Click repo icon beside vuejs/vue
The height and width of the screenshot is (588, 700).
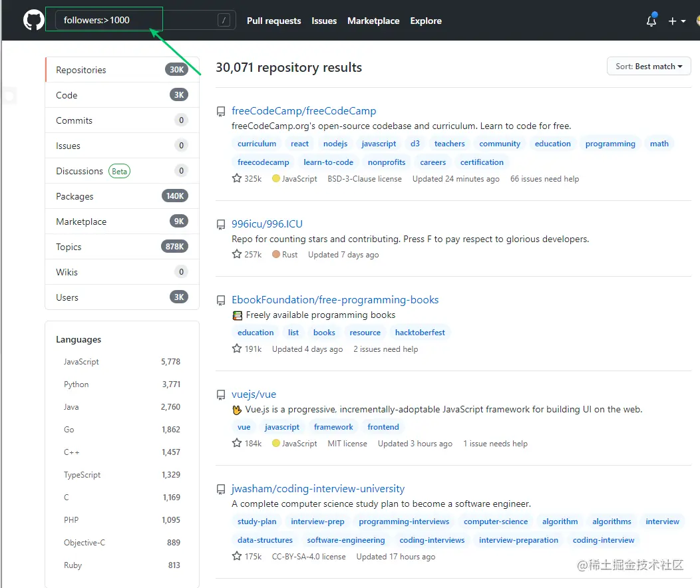click(220, 395)
